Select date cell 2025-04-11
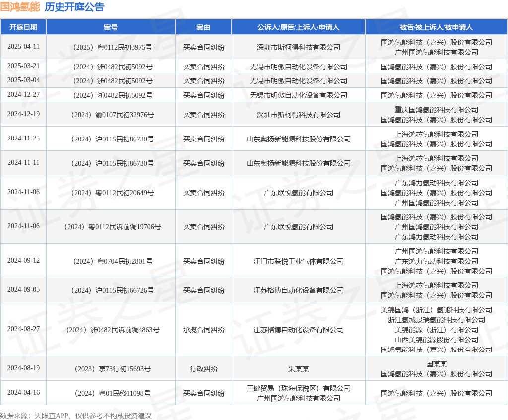 (23, 46)
